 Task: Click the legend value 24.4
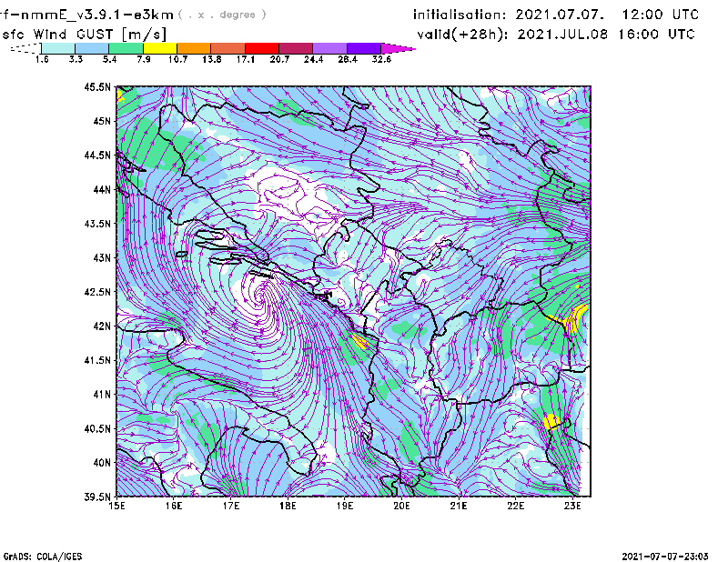click(x=313, y=59)
